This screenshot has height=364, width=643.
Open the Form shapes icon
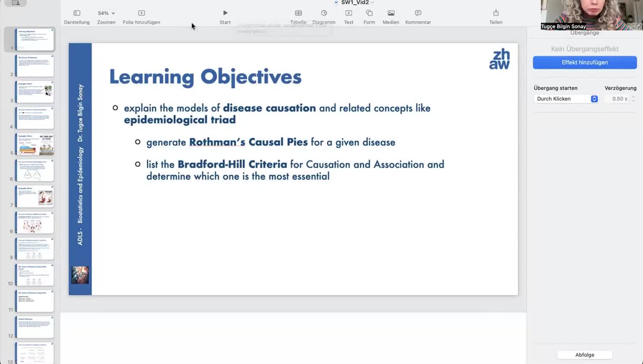[369, 13]
